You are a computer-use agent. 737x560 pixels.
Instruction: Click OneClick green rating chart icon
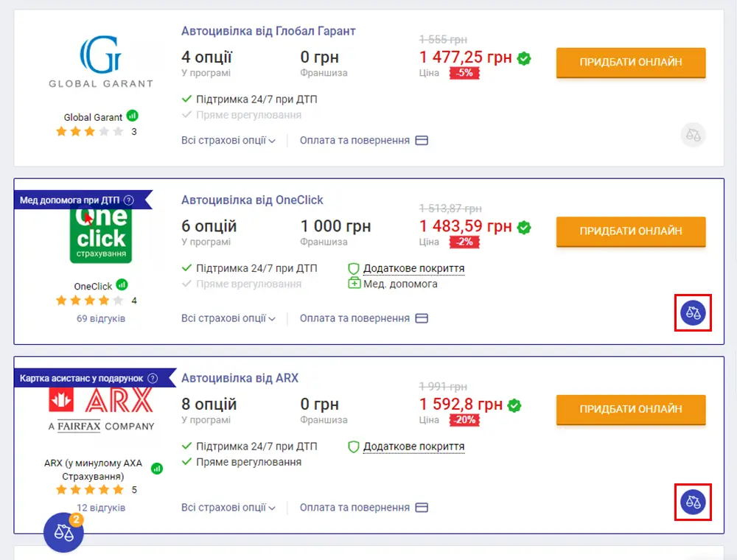[122, 284]
